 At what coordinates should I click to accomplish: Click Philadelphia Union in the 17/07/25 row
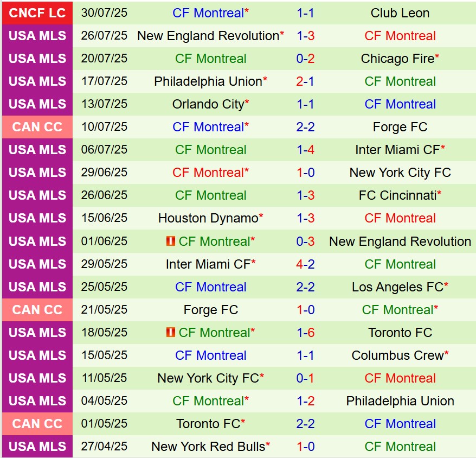click(208, 81)
